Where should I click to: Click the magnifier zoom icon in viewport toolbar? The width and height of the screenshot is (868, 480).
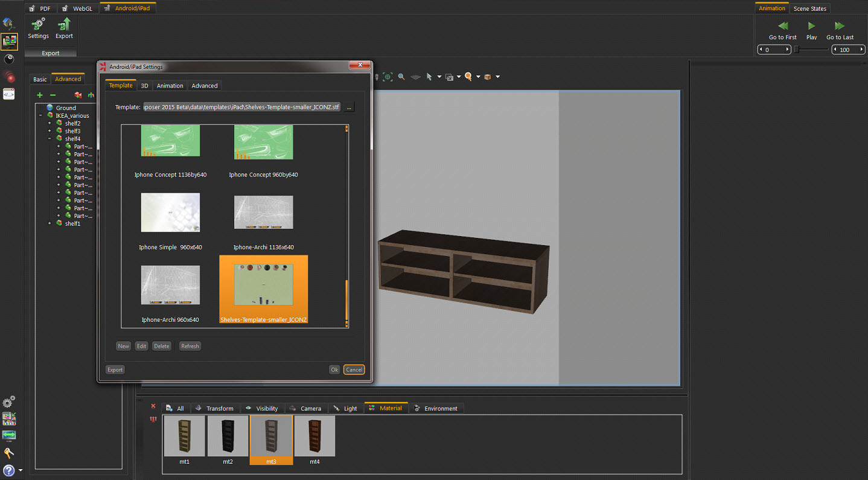point(401,77)
